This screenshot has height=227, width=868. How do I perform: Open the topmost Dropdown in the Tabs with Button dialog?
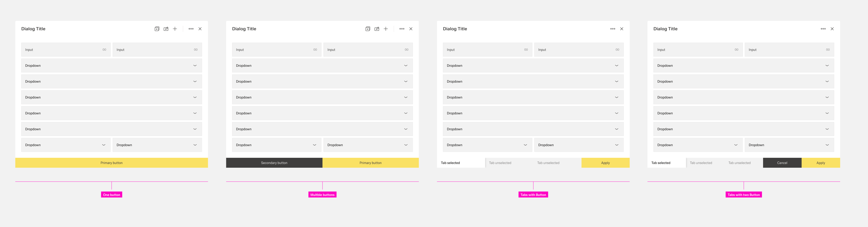533,65
